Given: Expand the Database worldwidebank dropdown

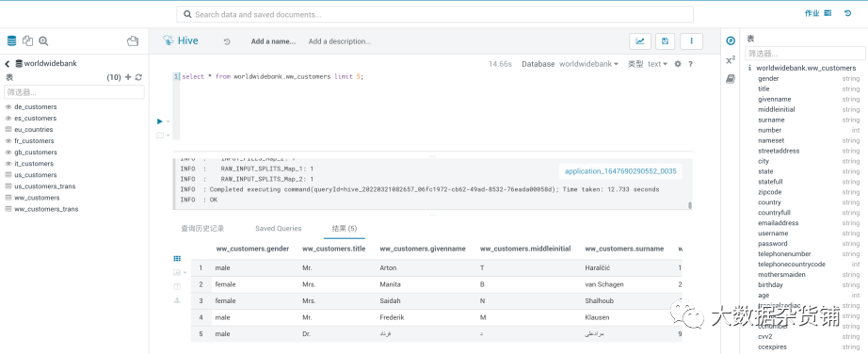Looking at the screenshot, I should pyautogui.click(x=589, y=64).
